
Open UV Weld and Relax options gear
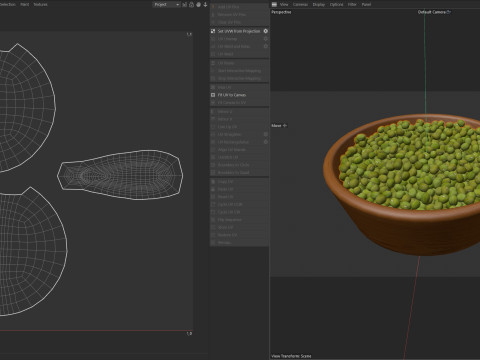(x=266, y=46)
